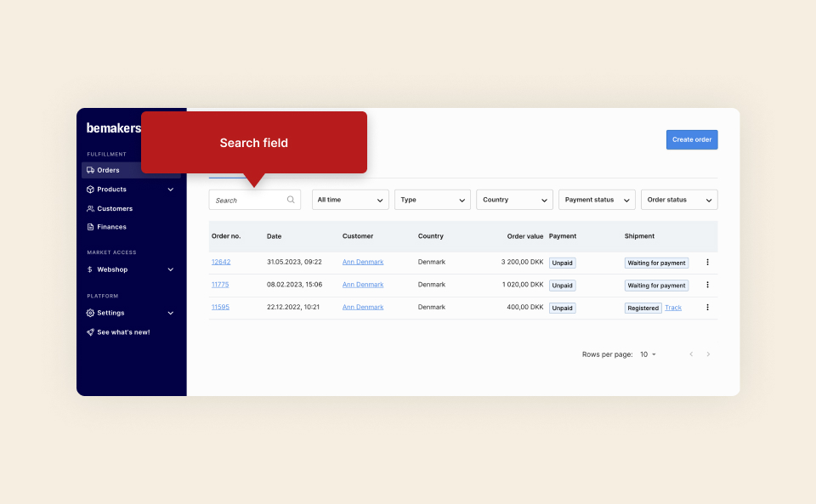Click the value 400,00 DKK
This screenshot has width=816, height=504.
(525, 308)
